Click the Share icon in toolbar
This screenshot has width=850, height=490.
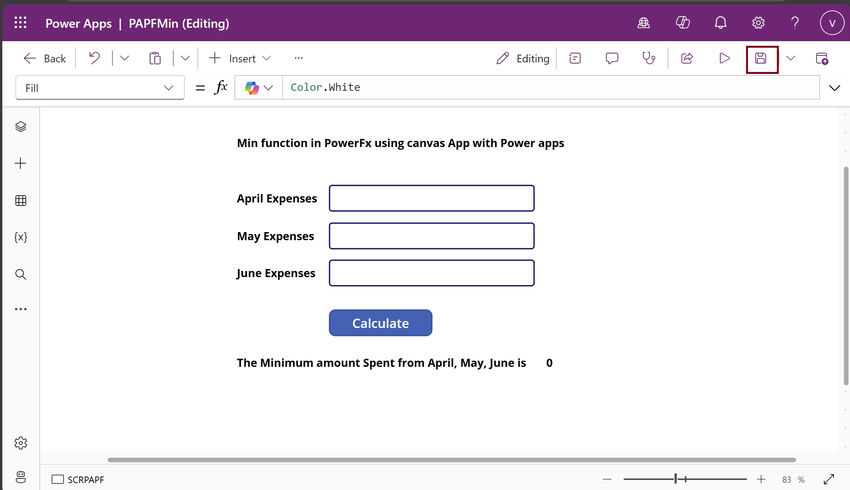(687, 58)
